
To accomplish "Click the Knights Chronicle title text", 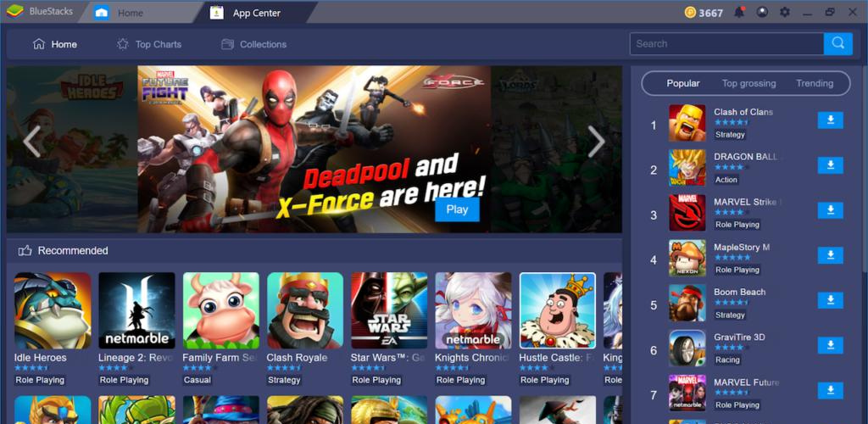I will (473, 358).
